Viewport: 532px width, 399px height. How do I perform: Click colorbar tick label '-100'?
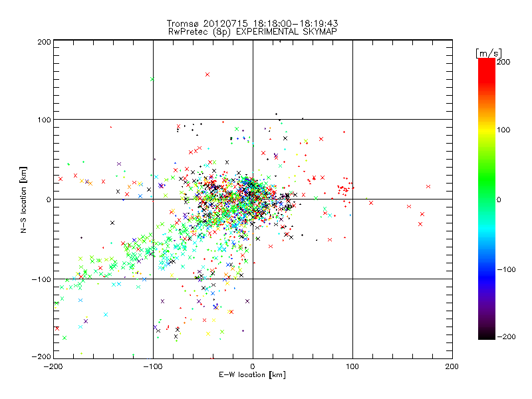pos(506,269)
